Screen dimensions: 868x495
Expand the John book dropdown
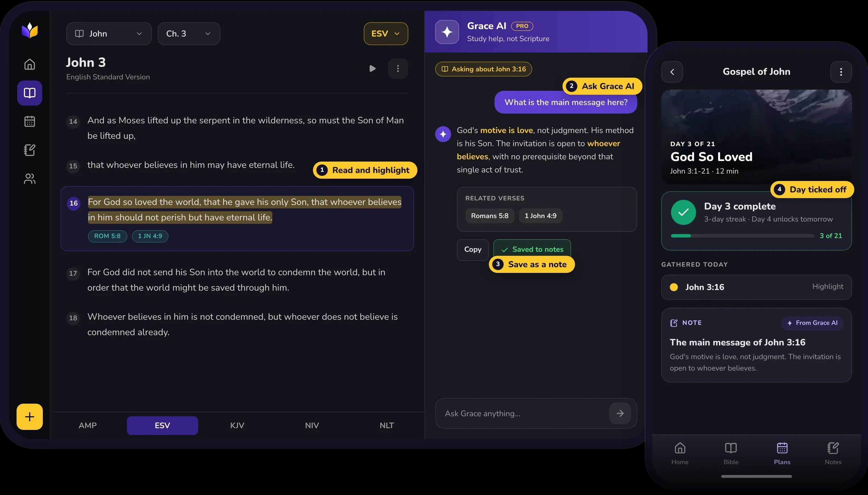[x=109, y=34]
